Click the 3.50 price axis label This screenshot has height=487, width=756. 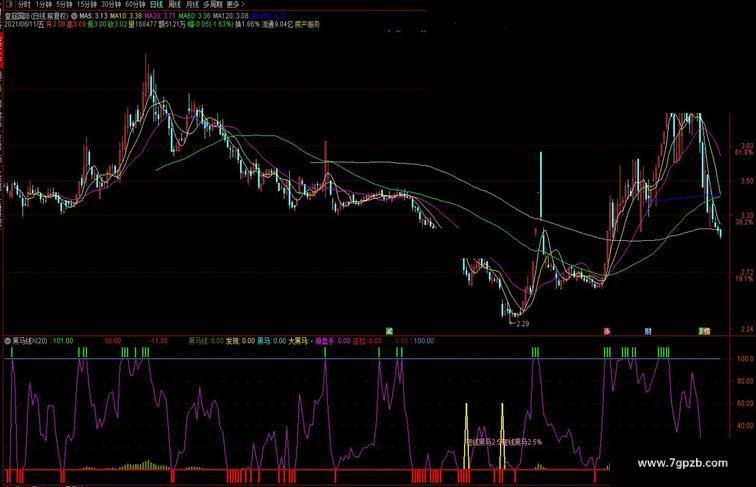pyautogui.click(x=747, y=181)
